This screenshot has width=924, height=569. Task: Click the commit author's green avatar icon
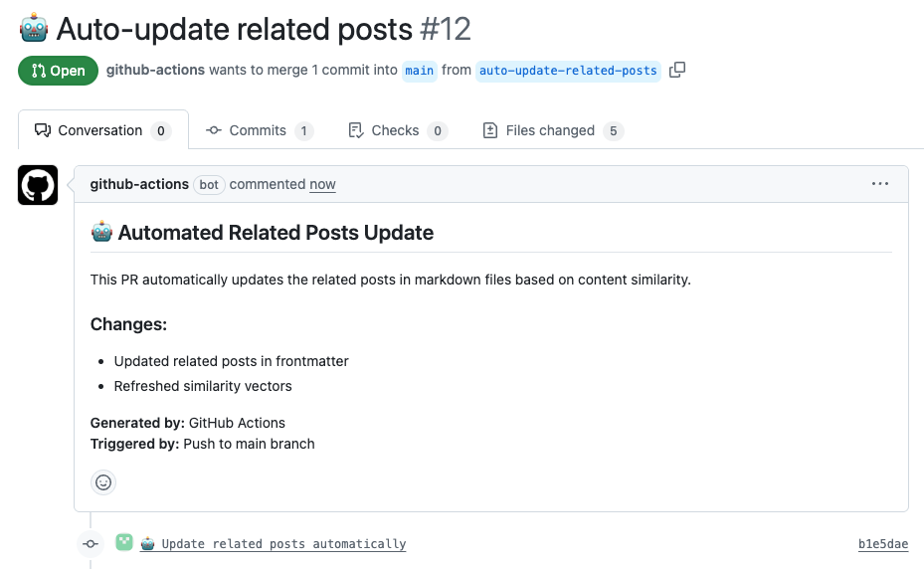[123, 542]
